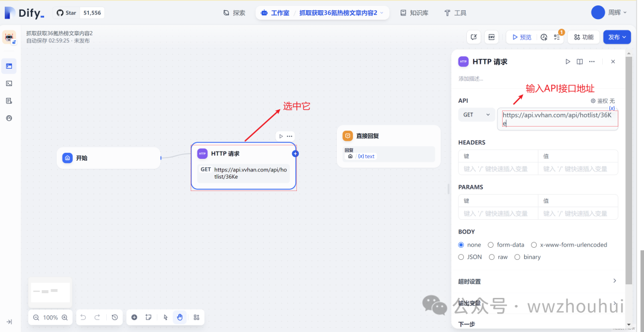The image size is (644, 332).
Task: Click the robot app icon in sidebar
Action: click(x=9, y=37)
